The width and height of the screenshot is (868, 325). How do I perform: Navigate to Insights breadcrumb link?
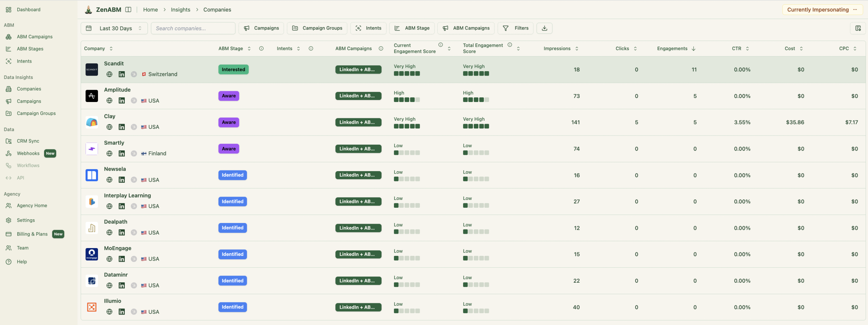click(x=180, y=9)
